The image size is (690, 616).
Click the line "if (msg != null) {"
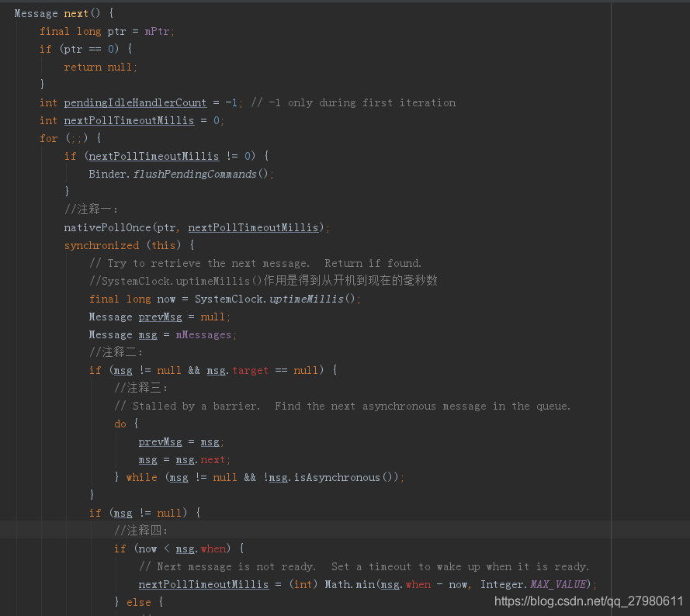[x=145, y=513]
